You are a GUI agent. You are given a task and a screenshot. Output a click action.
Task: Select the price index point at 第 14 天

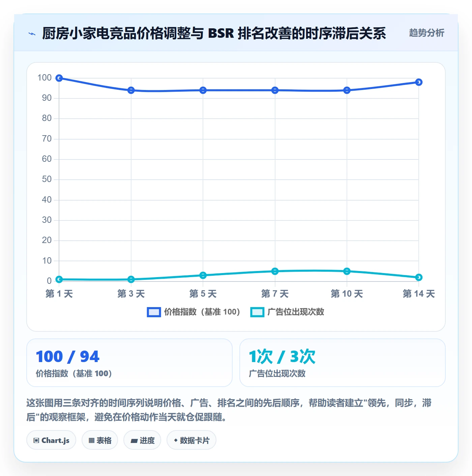(x=419, y=82)
